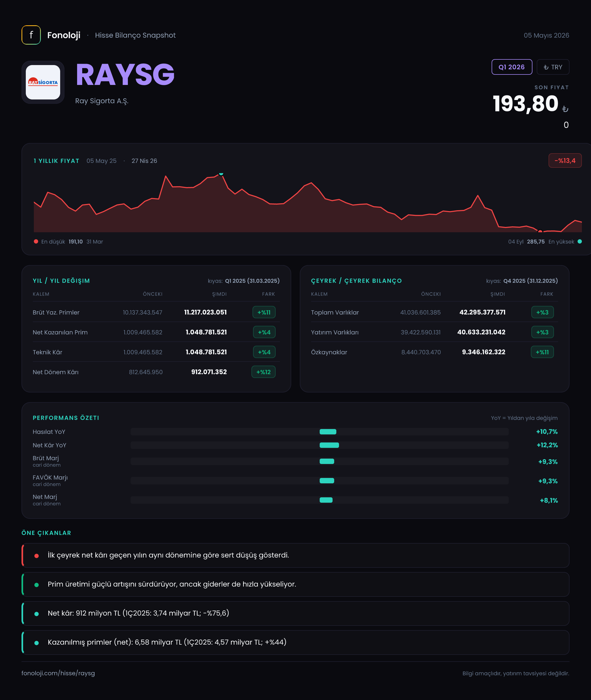Click the +%4 badge for Teknik Kâr
This screenshot has width=591, height=700.
264,352
